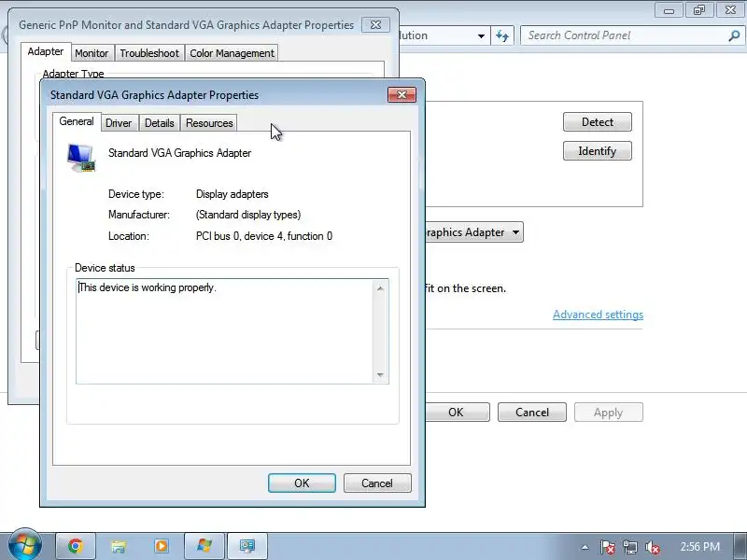Click the Device status scrollbar up arrow
Screen dimensions: 747x560
pyautogui.click(x=380, y=288)
